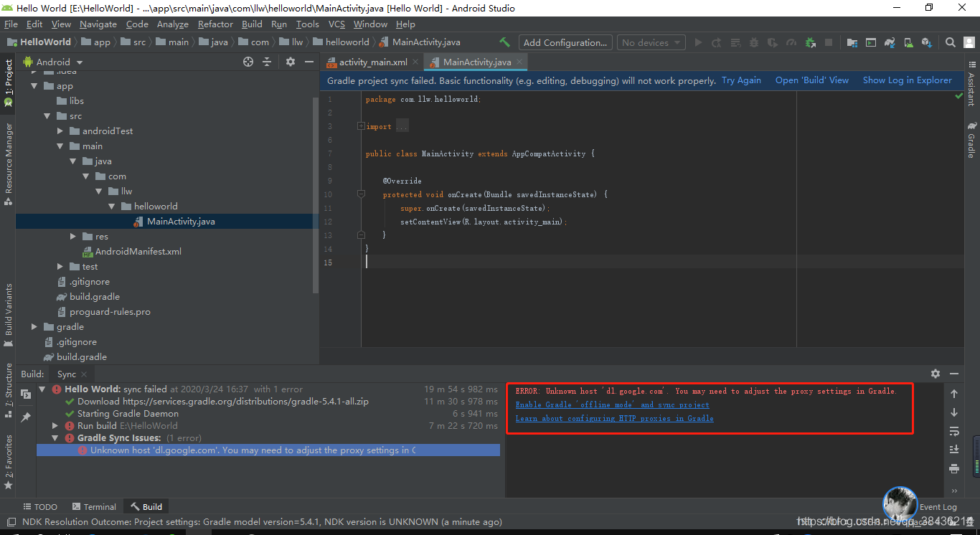Click the scroll-from-source target icon in Project panel

point(248,62)
